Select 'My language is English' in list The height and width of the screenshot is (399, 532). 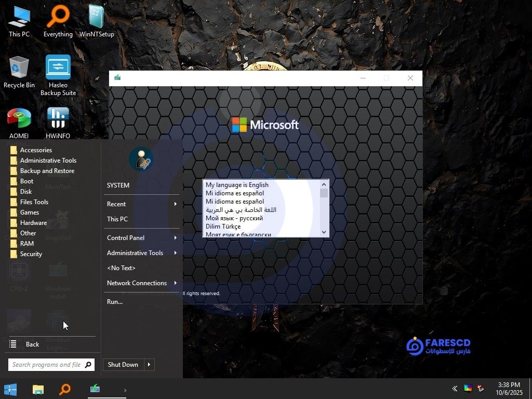click(x=237, y=185)
